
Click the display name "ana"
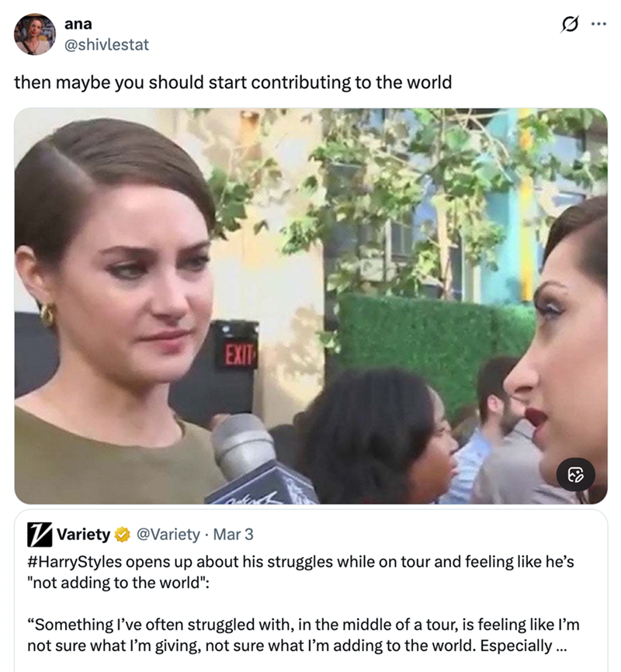click(78, 24)
